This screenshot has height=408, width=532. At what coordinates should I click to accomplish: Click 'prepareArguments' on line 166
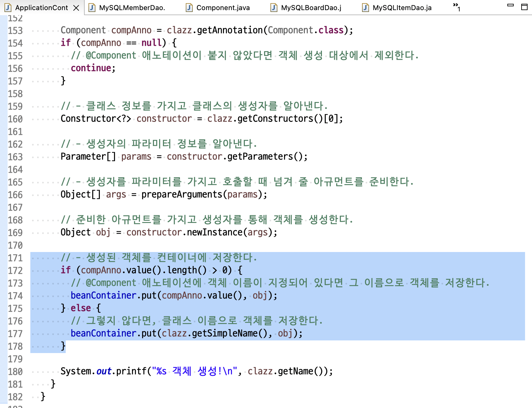tap(182, 195)
